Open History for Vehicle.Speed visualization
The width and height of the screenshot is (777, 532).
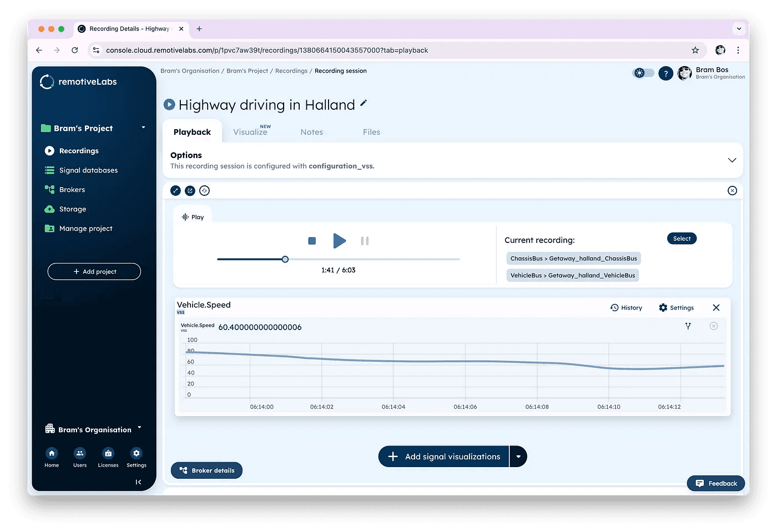click(x=627, y=307)
